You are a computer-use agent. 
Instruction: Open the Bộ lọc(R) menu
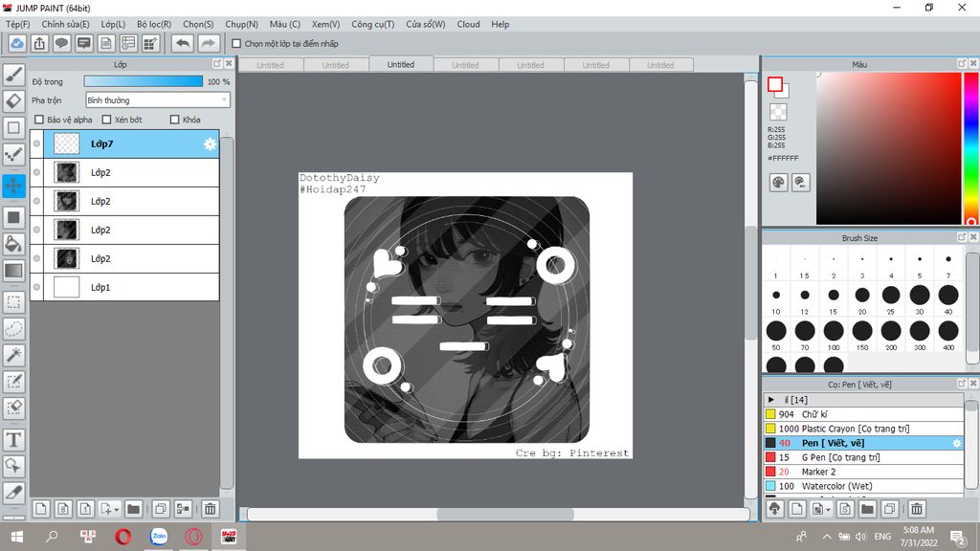click(x=154, y=24)
